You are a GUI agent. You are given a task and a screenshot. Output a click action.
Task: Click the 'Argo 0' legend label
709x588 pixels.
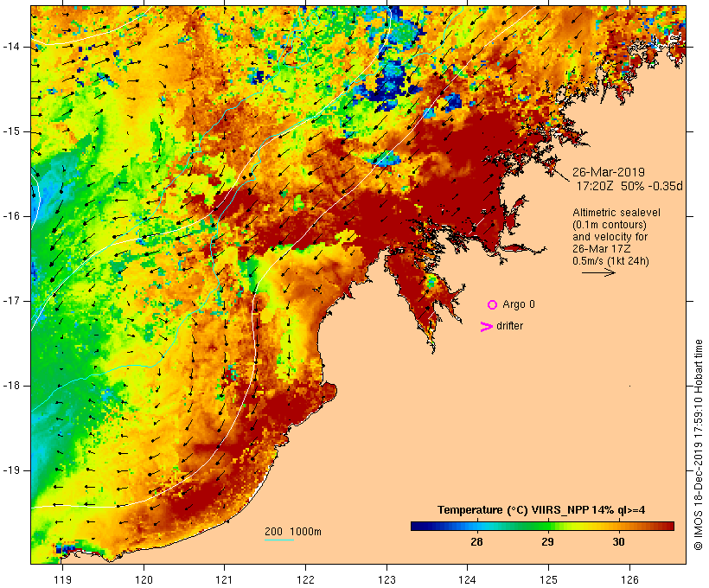[519, 304]
